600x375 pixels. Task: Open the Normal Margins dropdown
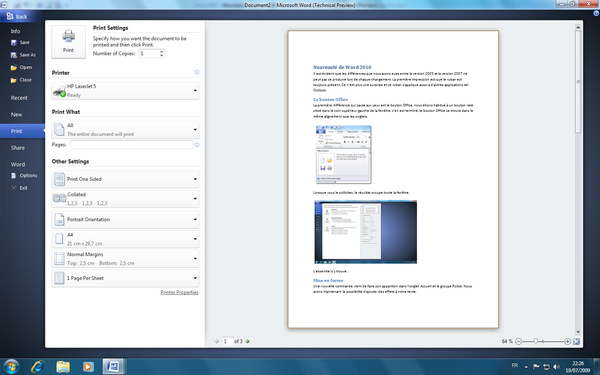(125, 259)
